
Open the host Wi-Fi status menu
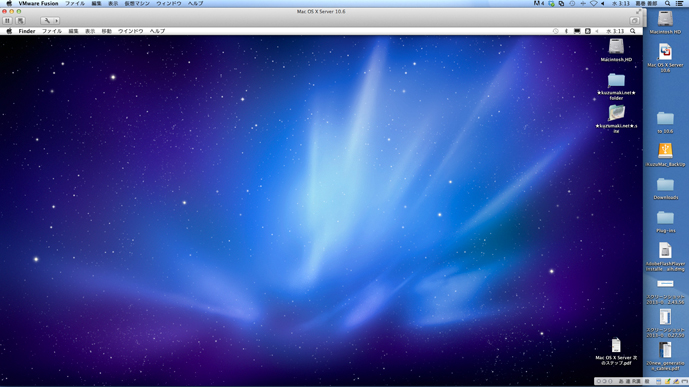click(594, 4)
